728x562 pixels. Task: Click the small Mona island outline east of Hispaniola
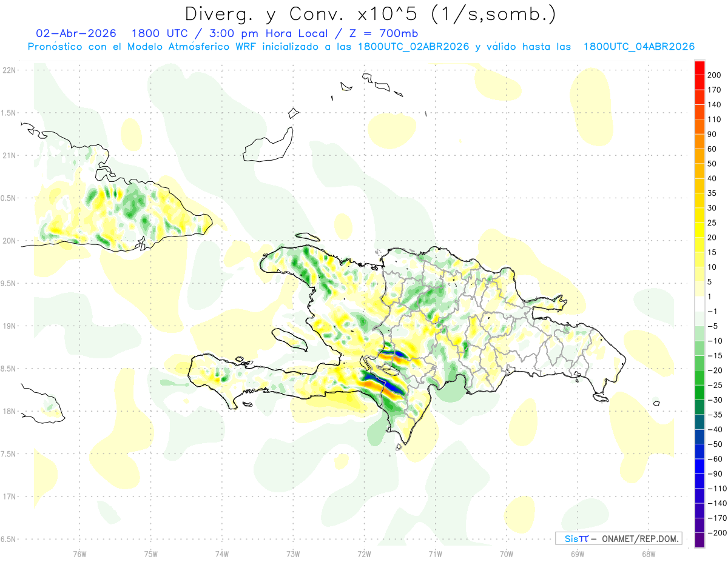[656, 404]
